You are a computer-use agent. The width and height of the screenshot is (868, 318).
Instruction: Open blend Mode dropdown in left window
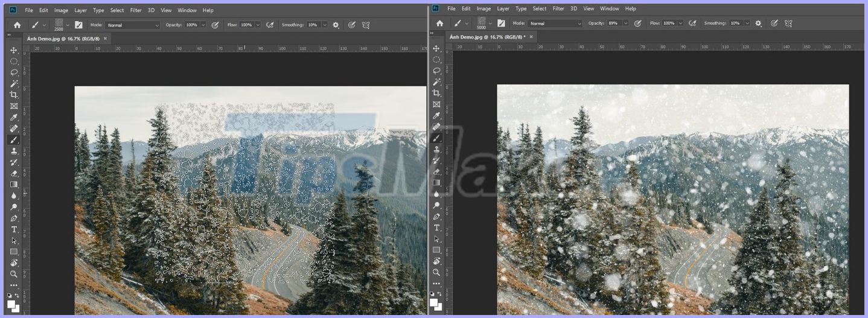(x=133, y=25)
